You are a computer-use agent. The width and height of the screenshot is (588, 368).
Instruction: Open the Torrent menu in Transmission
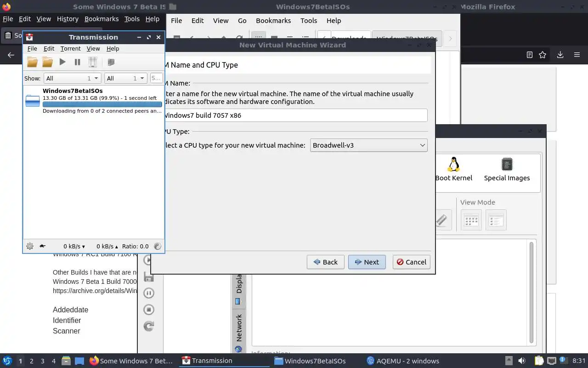click(x=70, y=48)
